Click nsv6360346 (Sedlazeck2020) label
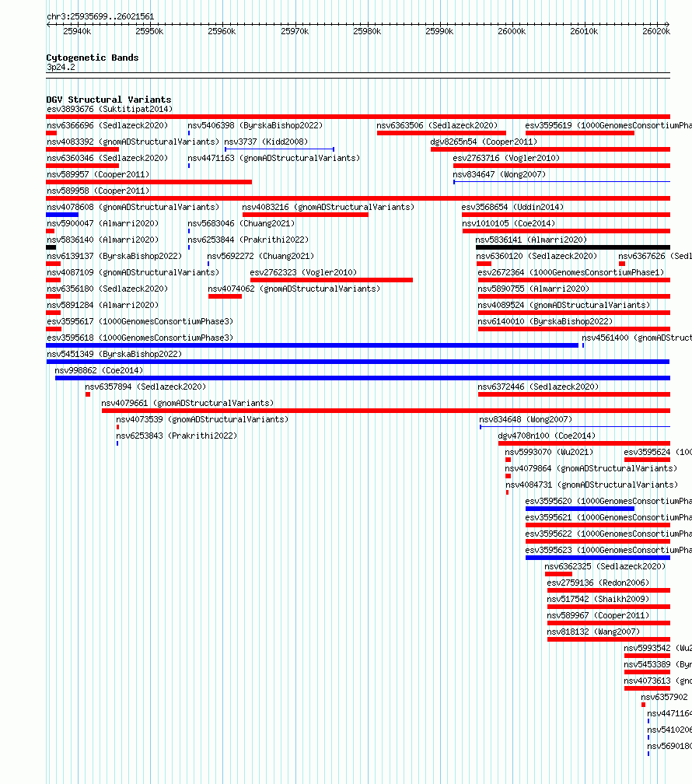692x784 pixels. [x=107, y=158]
